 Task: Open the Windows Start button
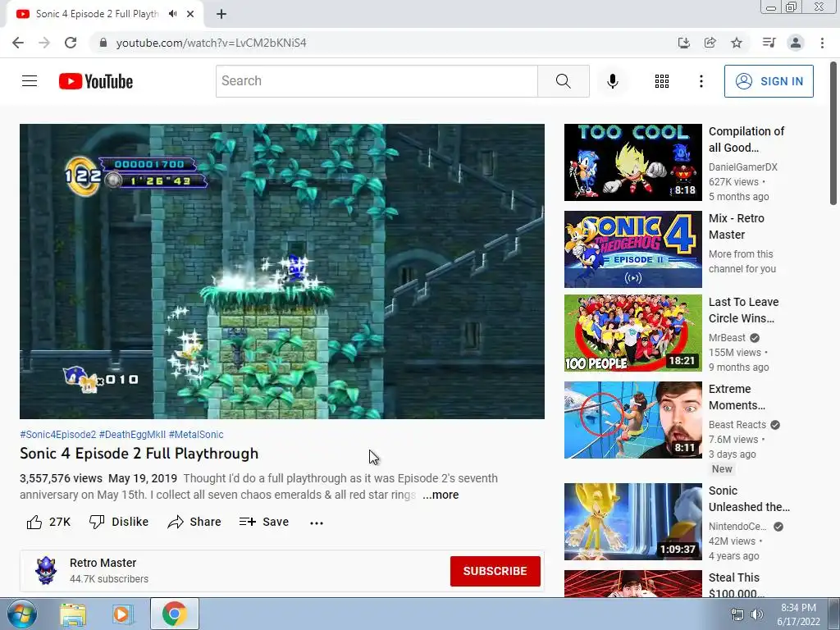point(21,614)
